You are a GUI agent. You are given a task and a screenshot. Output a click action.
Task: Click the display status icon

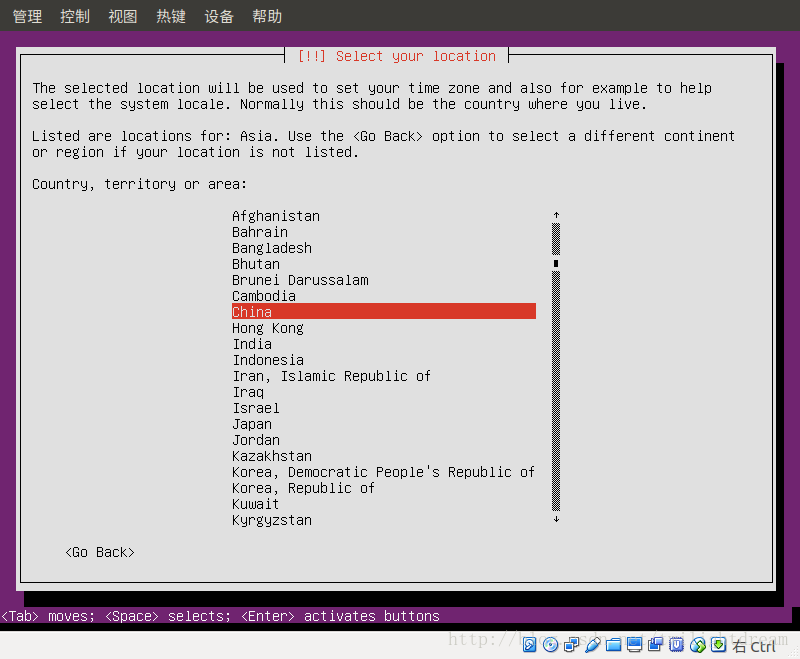pos(634,645)
